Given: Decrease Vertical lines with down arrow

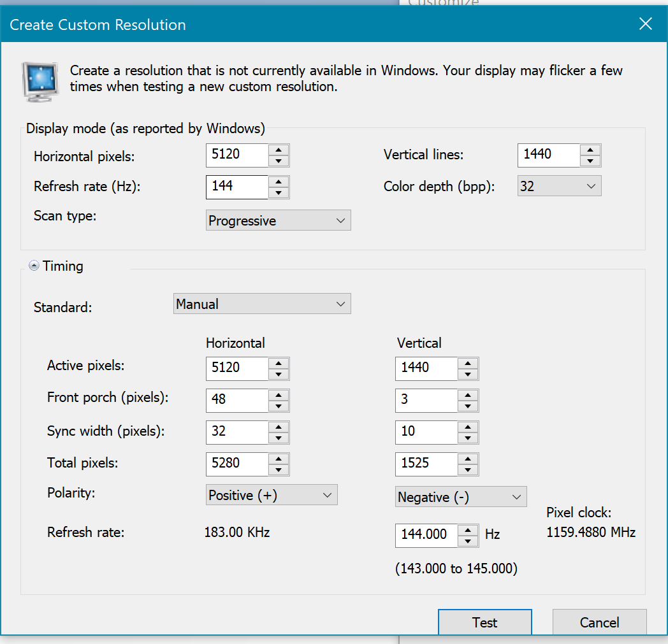Looking at the screenshot, I should (x=590, y=161).
